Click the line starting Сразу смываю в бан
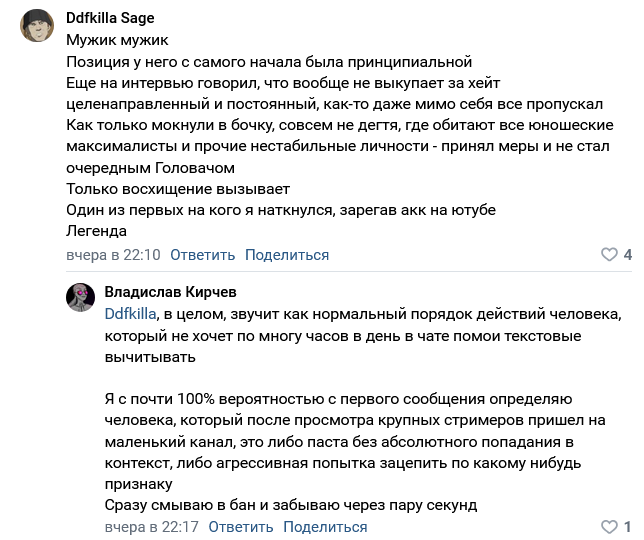 click(x=291, y=504)
